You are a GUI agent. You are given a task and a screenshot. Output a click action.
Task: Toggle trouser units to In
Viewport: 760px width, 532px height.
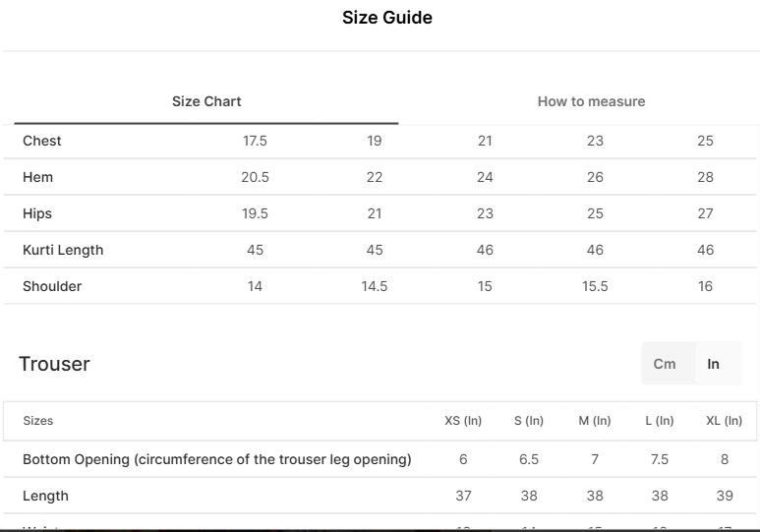pyautogui.click(x=713, y=364)
